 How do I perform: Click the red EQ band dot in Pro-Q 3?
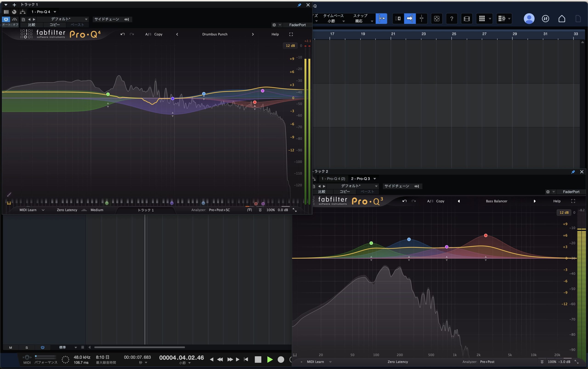[486, 236]
